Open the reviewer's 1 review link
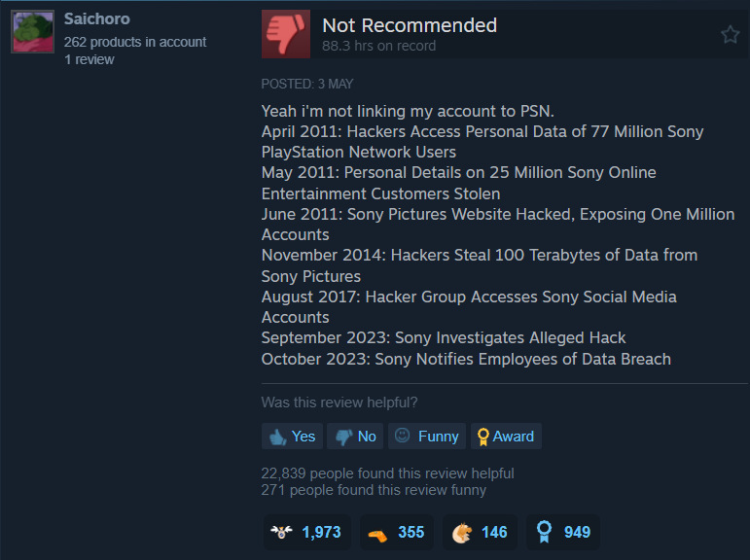Image resolution: width=750 pixels, height=560 pixels. tap(89, 59)
